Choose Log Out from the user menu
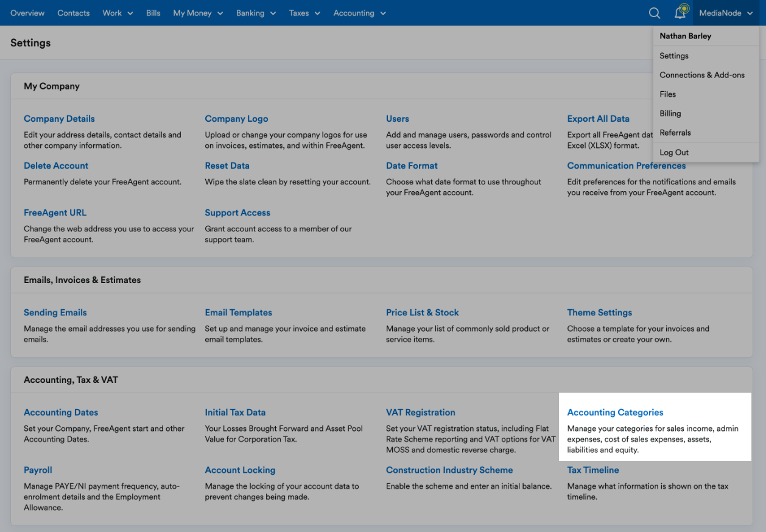The width and height of the screenshot is (766, 532). click(x=673, y=152)
